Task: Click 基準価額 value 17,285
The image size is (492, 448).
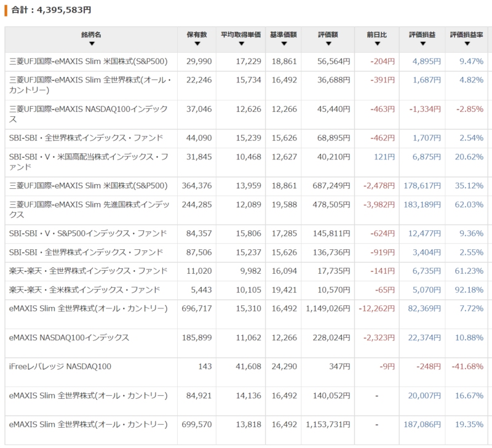Action: pos(284,234)
